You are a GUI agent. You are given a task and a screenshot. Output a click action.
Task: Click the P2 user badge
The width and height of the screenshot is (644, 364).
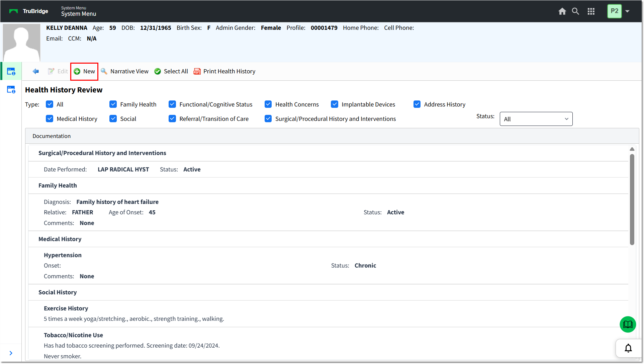click(x=614, y=11)
